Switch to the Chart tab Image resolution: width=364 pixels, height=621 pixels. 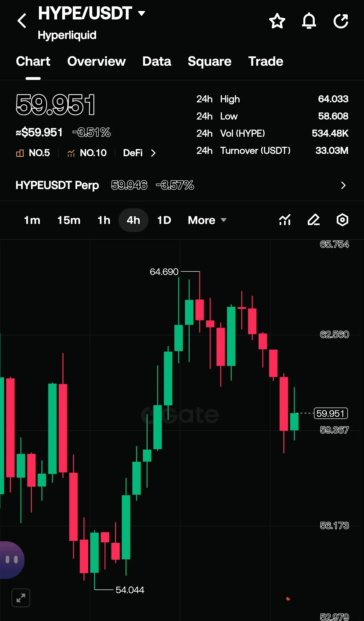coord(33,61)
